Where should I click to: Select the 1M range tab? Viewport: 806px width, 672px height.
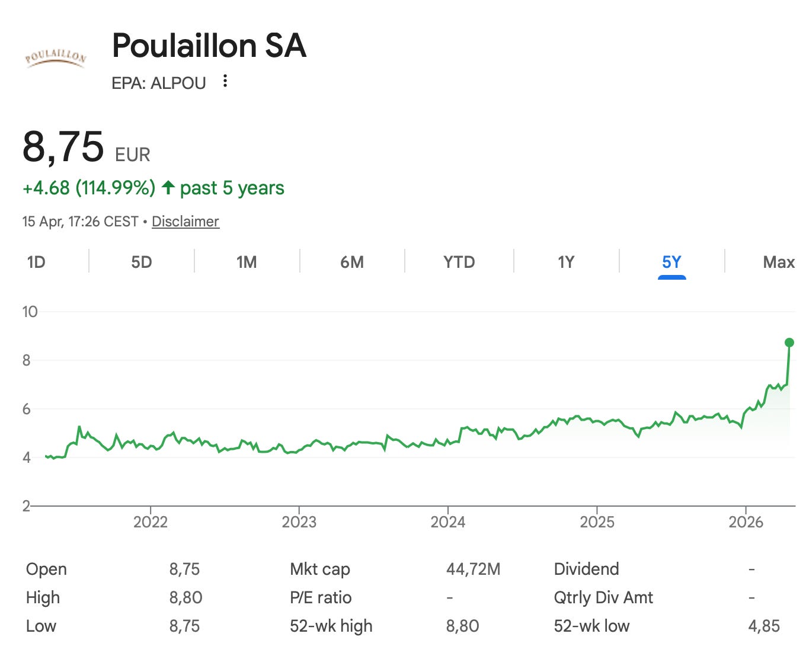click(x=247, y=262)
